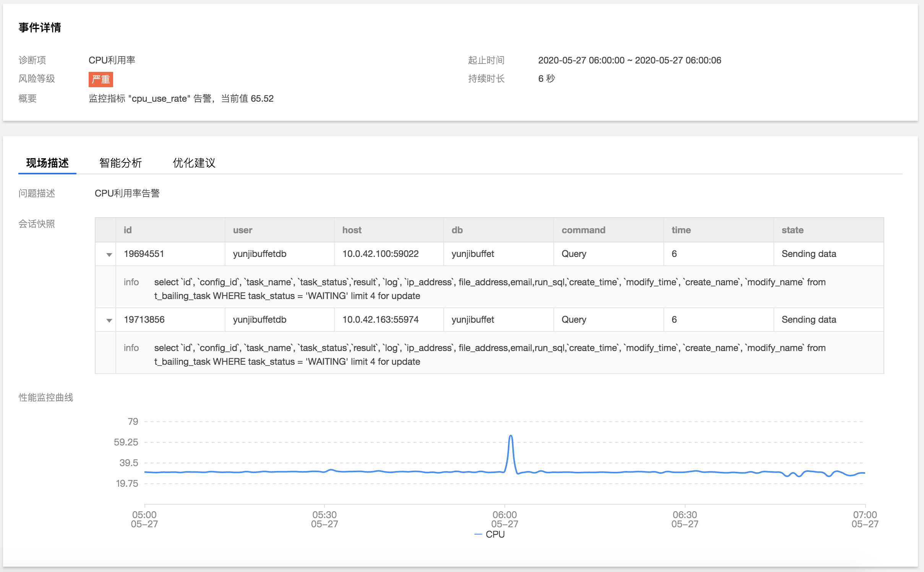Click session id 19713856 cell
The width and height of the screenshot is (924, 572).
tap(144, 320)
